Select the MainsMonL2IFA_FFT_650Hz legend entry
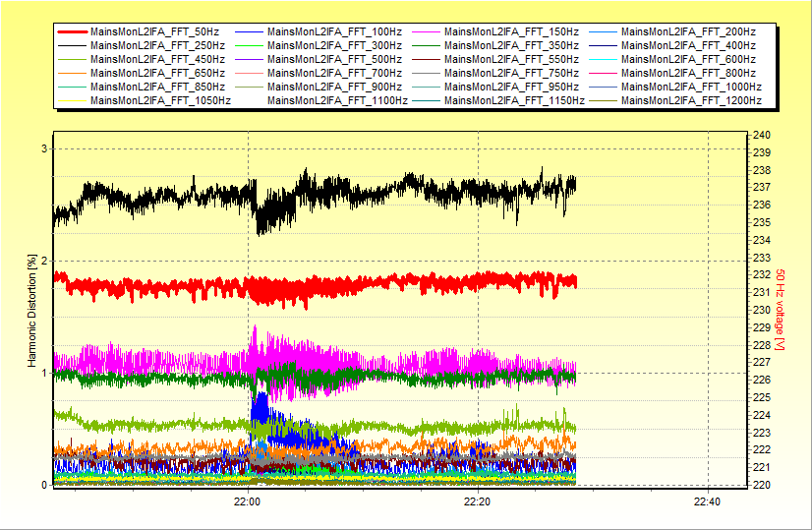The width and height of the screenshot is (812, 530). (x=157, y=73)
